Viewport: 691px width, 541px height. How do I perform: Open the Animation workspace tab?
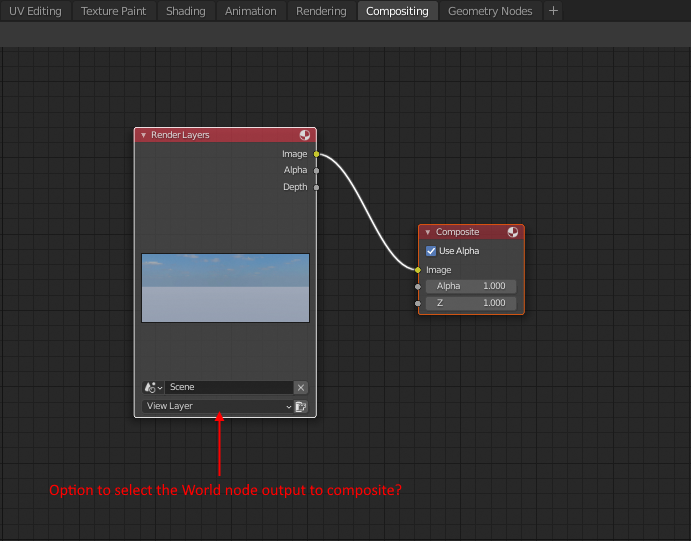click(x=250, y=11)
